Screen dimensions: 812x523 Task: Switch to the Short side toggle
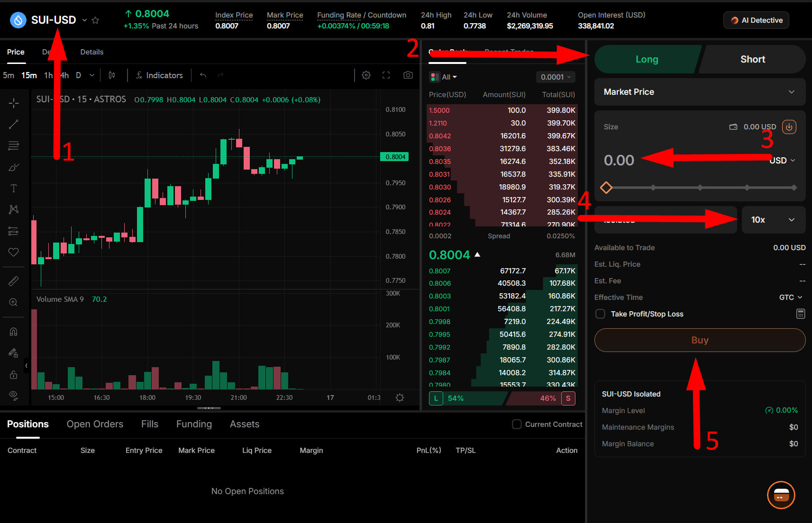(x=752, y=59)
